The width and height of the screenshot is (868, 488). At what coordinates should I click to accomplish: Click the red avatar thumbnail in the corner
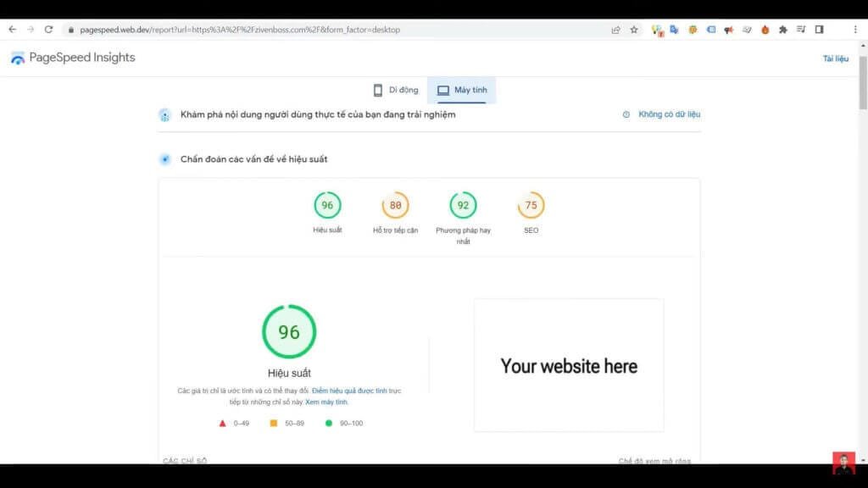point(843,463)
